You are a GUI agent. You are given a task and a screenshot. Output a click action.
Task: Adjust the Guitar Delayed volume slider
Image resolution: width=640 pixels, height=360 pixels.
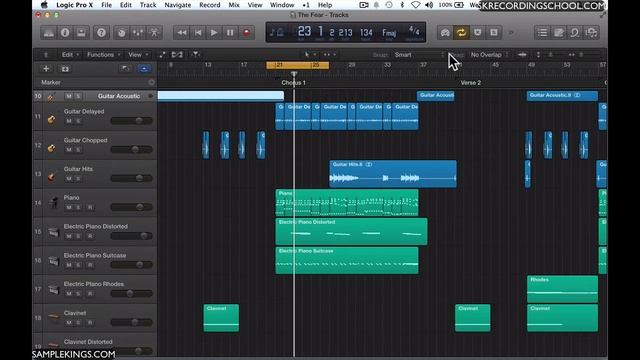point(131,121)
